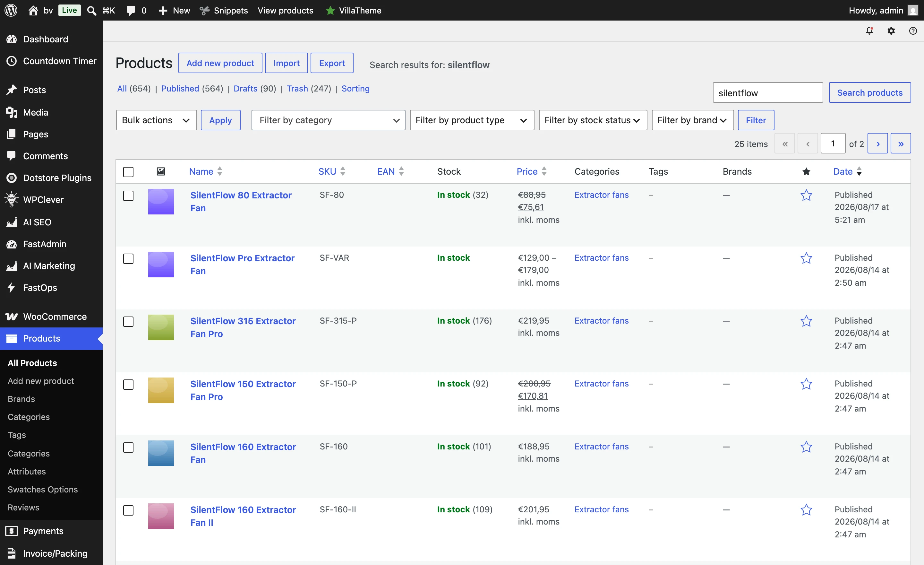Viewport: 924px width, 565px height.
Task: Open the help question mark icon
Action: pyautogui.click(x=913, y=31)
